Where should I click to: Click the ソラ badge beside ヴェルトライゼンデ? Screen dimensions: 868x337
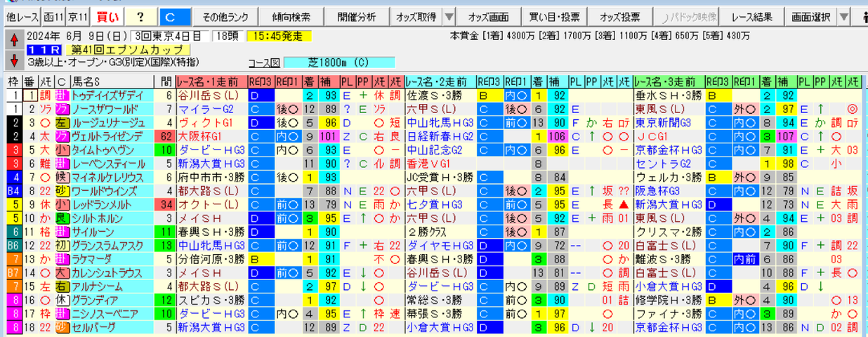[x=61, y=136]
